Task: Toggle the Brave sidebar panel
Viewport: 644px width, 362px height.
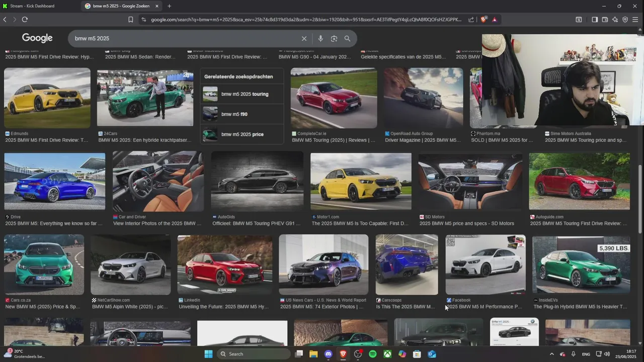Action: (x=595, y=20)
